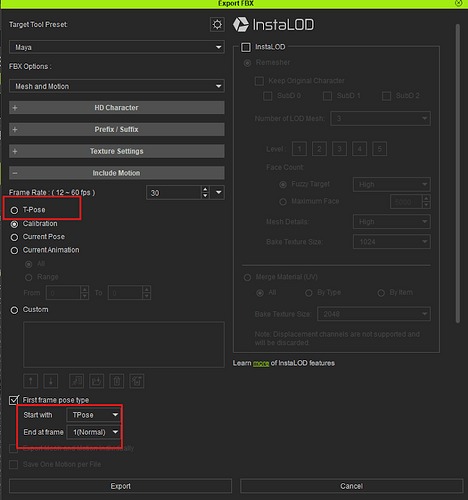Select the Current Pose radio button
The height and width of the screenshot is (500, 468).
pyautogui.click(x=14, y=237)
